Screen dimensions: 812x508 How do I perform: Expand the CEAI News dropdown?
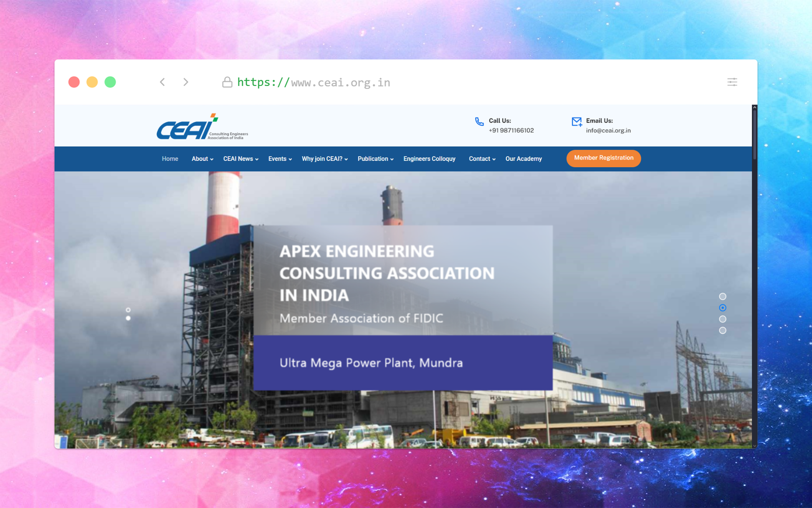coord(241,159)
